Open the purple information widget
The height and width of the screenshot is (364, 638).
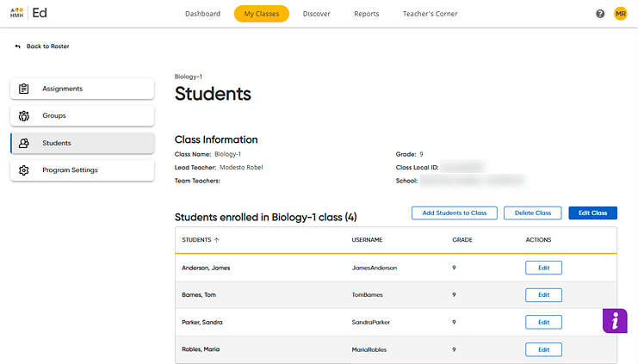coord(615,321)
